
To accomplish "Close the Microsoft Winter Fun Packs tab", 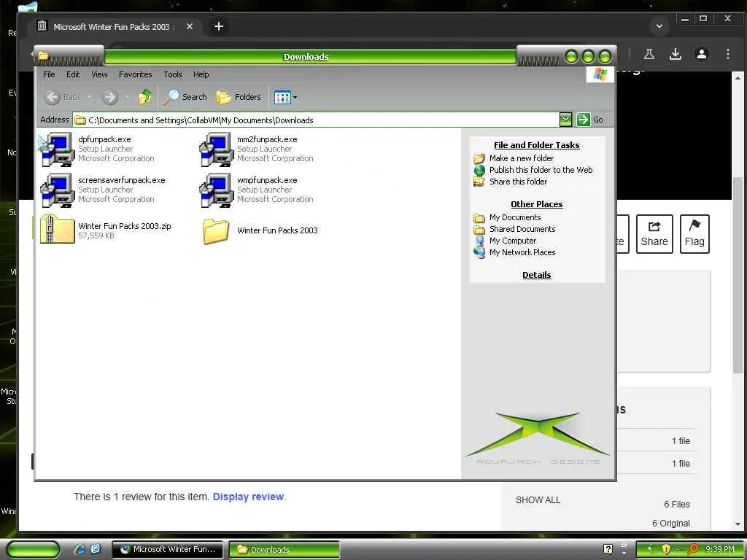I will [x=190, y=27].
